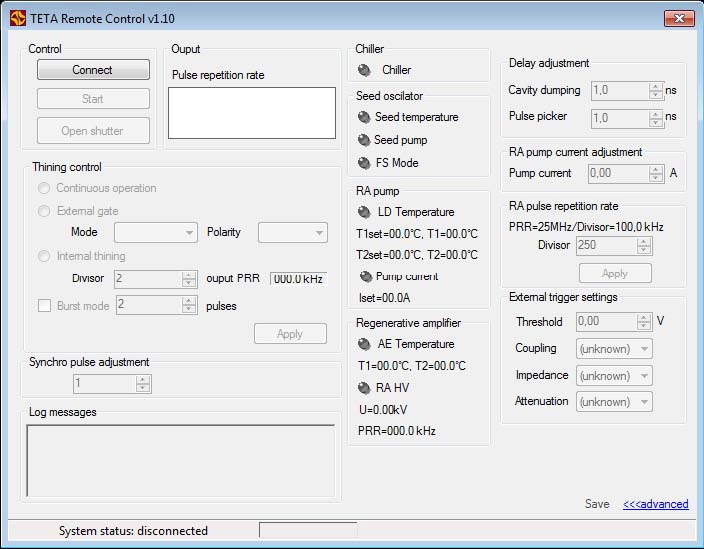Viewport: 704px width, 549px height.
Task: Click the Seed pump indicator LED
Action: tap(364, 140)
